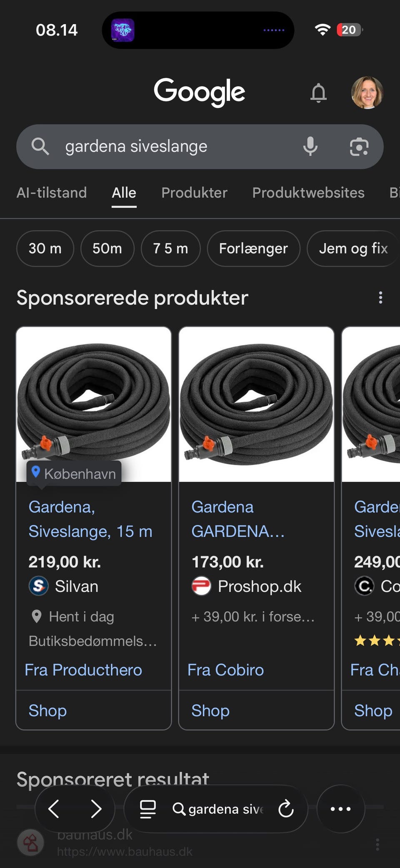
Task: Tap the voice search microphone icon
Action: click(310, 146)
